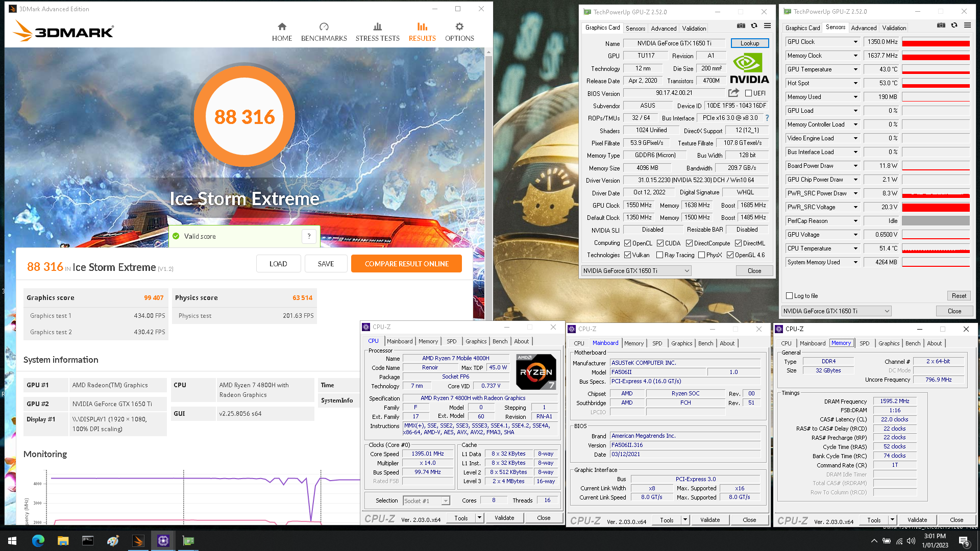980x551 pixels.
Task: Click refresh icon in GPU-Z Sensors window
Action: pos(954,25)
